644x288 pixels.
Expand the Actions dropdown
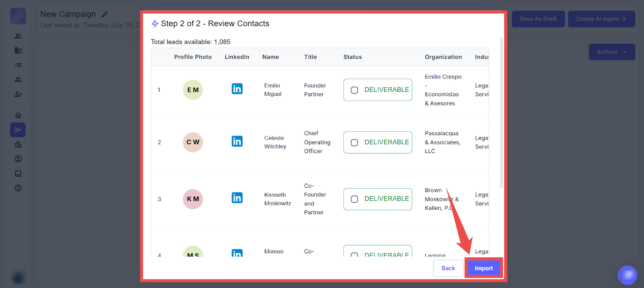611,52
